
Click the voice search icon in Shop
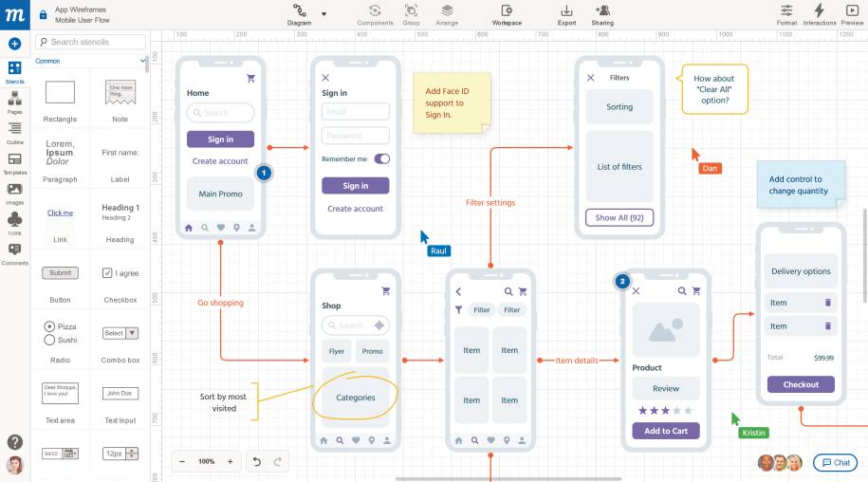pos(379,325)
